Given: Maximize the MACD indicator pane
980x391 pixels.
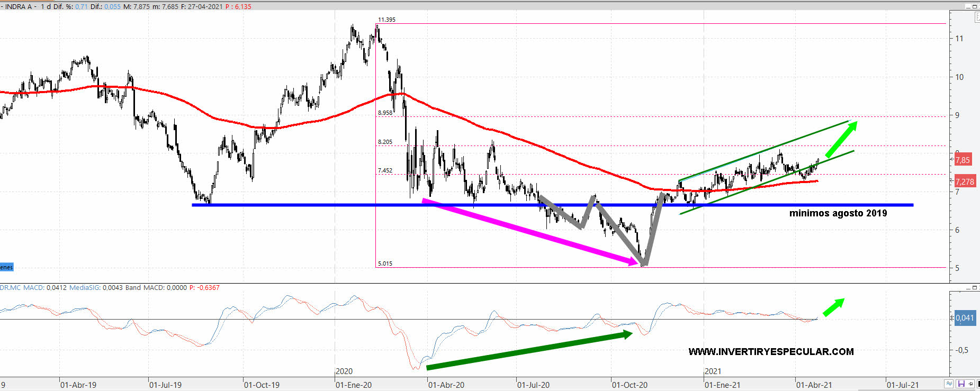Looking at the screenshot, I should point(974,288).
